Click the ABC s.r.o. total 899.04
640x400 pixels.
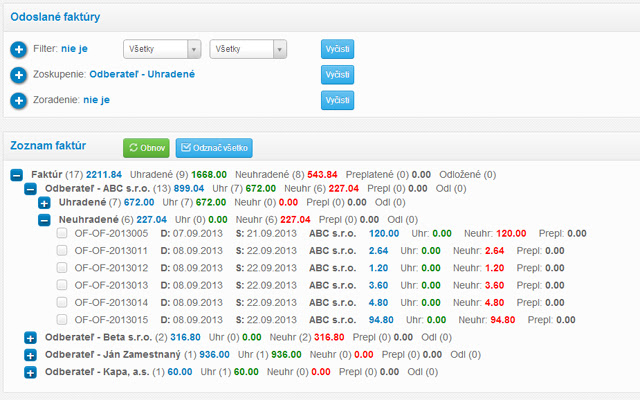click(x=189, y=189)
